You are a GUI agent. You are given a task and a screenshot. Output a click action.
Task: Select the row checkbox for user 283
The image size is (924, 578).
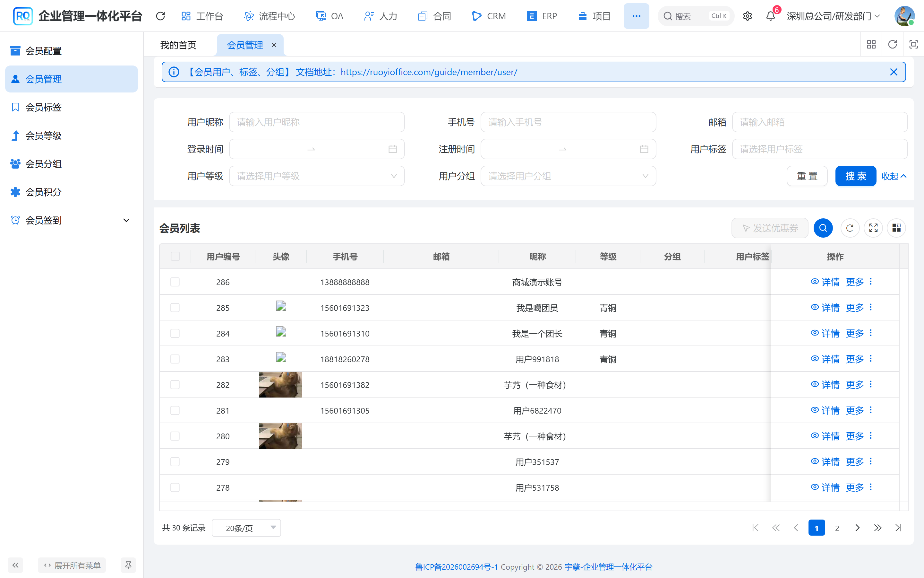[x=175, y=359]
